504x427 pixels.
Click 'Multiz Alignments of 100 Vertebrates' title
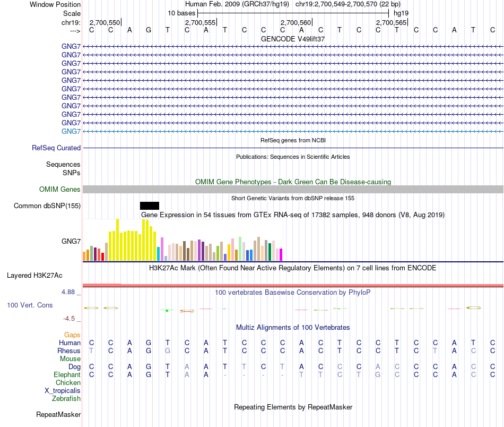coord(293,327)
